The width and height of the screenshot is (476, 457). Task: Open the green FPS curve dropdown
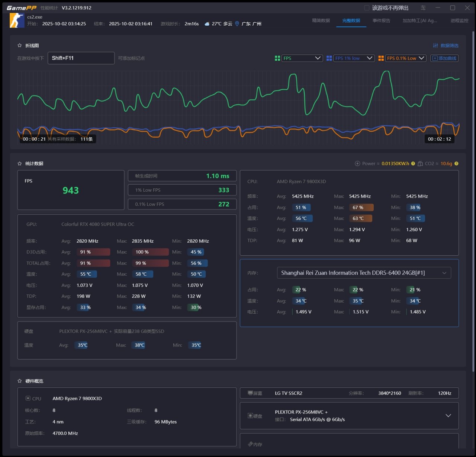(x=302, y=58)
